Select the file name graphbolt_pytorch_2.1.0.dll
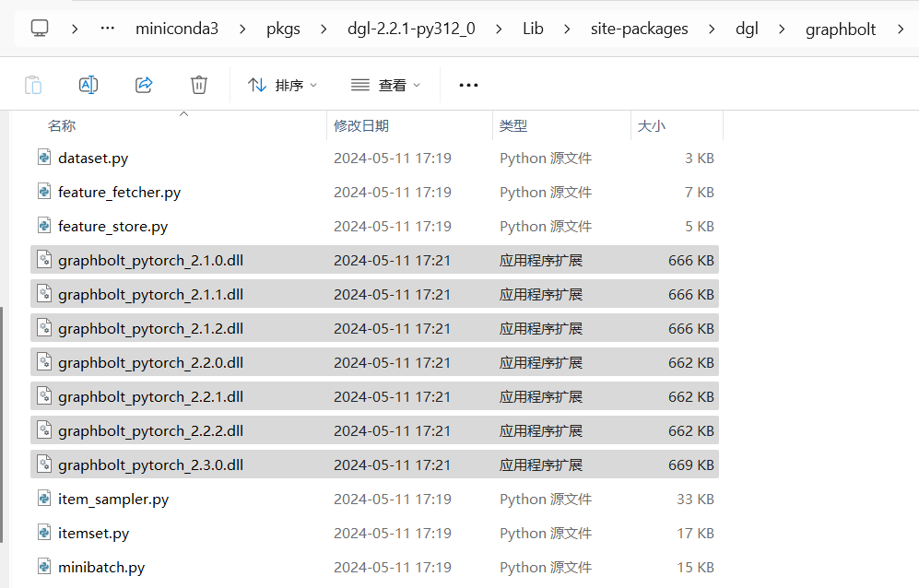This screenshot has width=919, height=588. pyautogui.click(x=150, y=260)
